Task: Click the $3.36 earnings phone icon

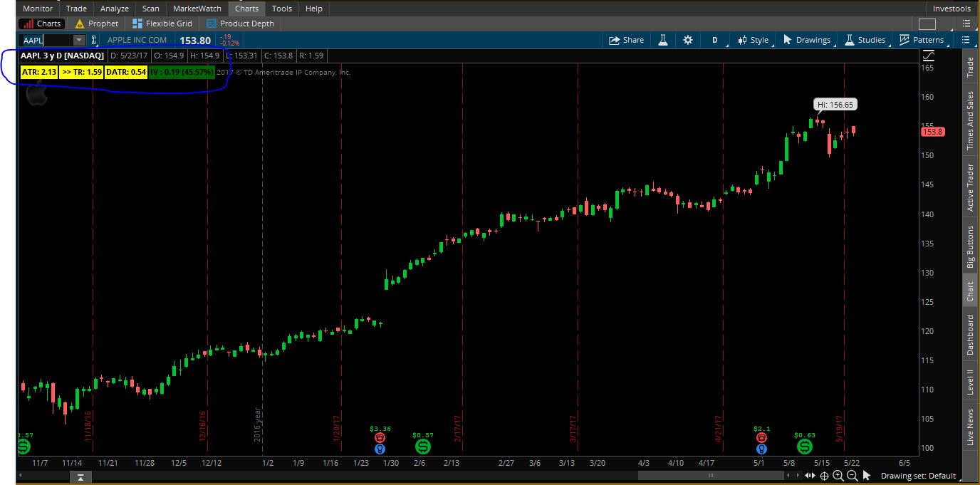Action: tap(380, 438)
